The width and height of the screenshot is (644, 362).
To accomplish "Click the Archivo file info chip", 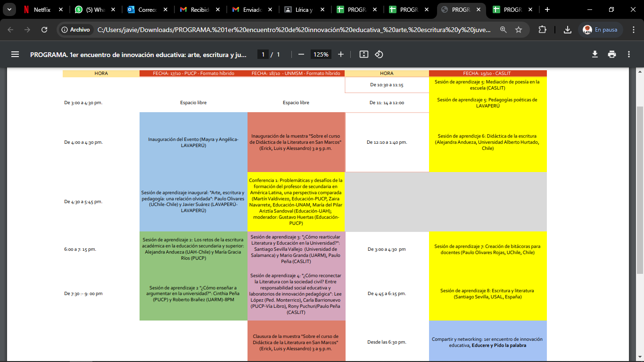I will click(75, 30).
